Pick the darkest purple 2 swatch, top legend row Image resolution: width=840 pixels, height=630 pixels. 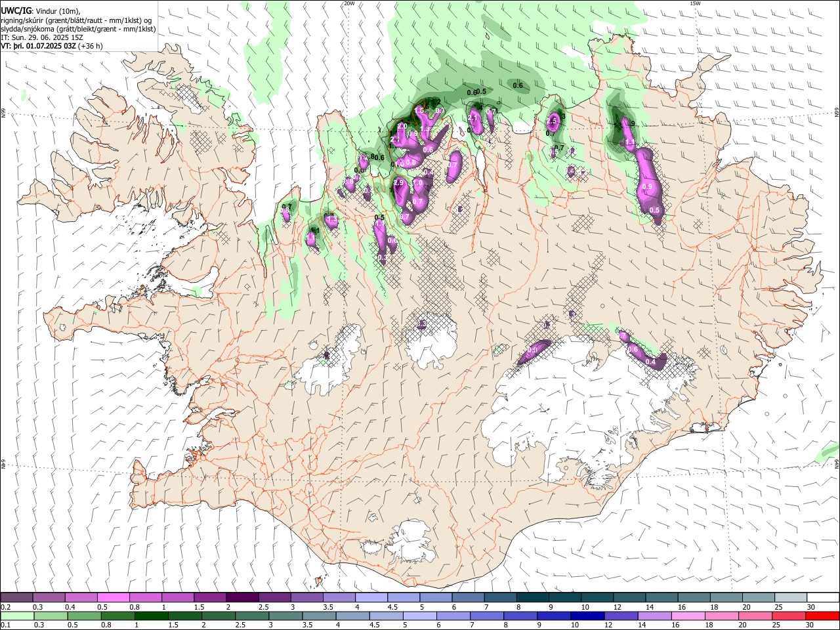pos(242,597)
